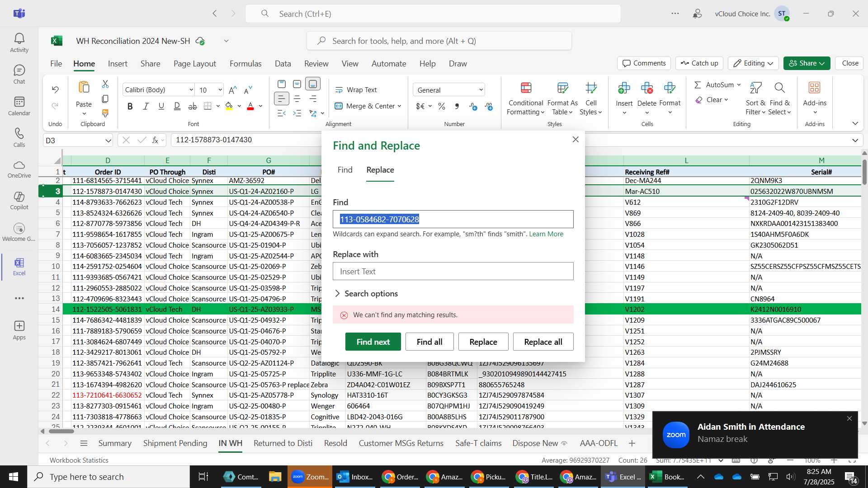Expand Search options in dialog
868x488 pixels.
[366, 294]
